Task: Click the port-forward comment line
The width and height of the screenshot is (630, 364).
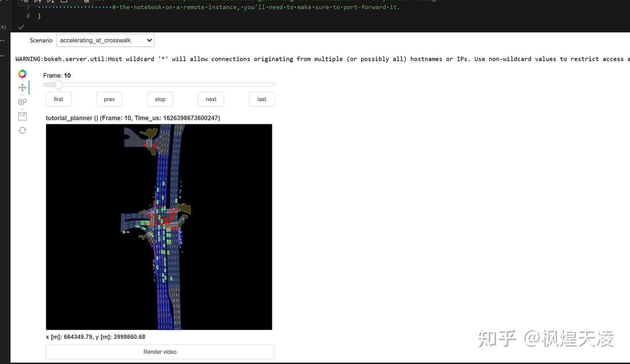Action: [256, 7]
